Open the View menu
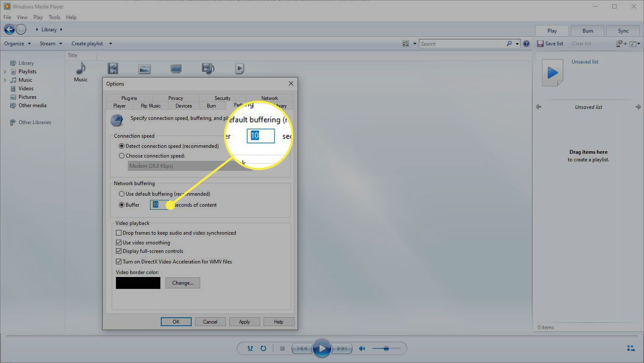 [x=22, y=17]
